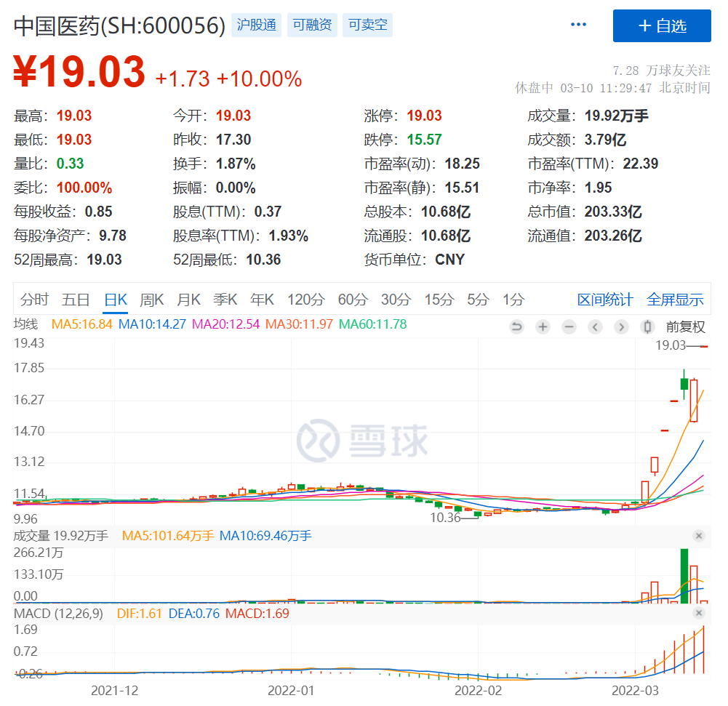This screenshot has width=728, height=706.
Task: Click the chart reset/undo arrow icon
Action: click(x=516, y=327)
